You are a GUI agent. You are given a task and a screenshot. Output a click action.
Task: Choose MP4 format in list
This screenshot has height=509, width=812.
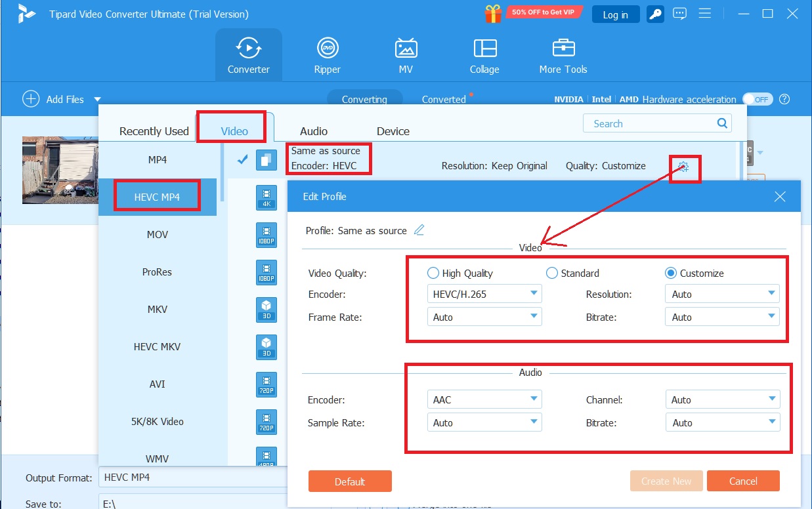click(x=158, y=159)
